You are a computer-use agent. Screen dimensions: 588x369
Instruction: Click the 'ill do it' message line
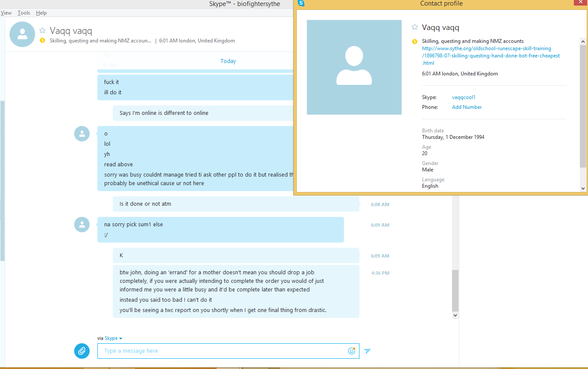113,92
